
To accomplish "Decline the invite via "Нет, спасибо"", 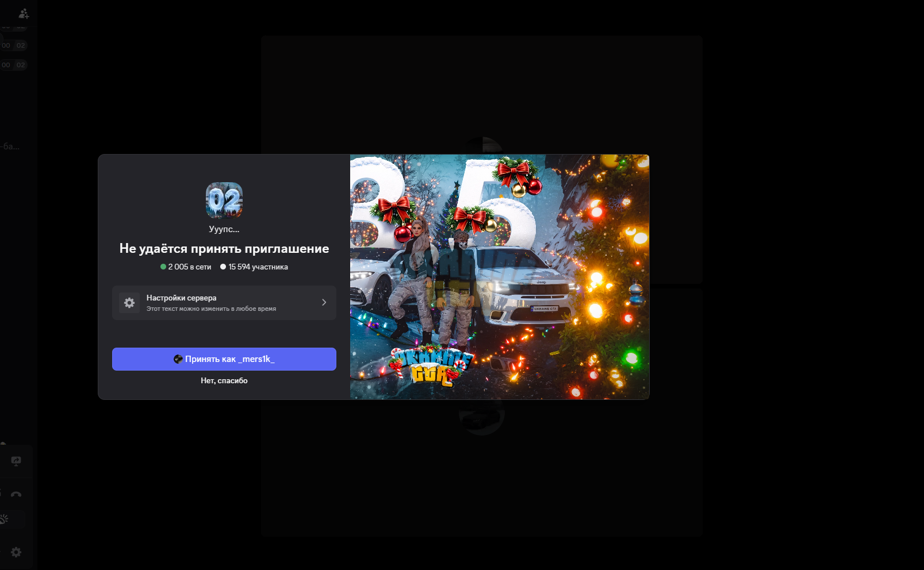I will point(224,380).
